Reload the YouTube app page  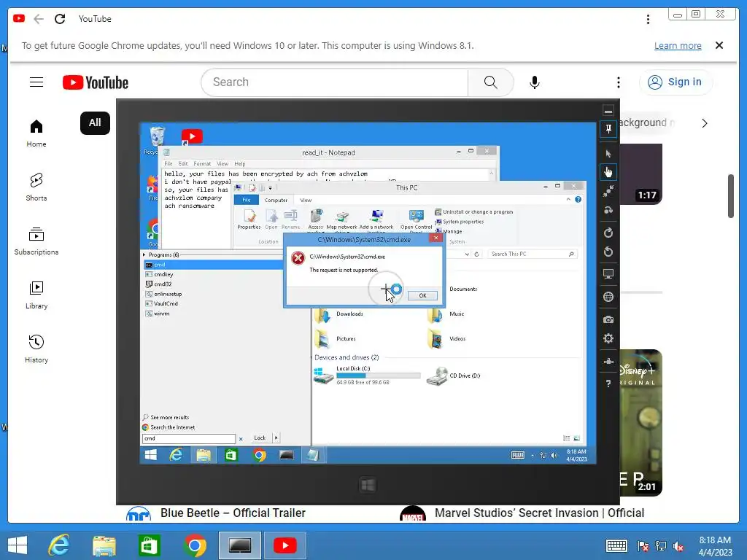click(60, 18)
